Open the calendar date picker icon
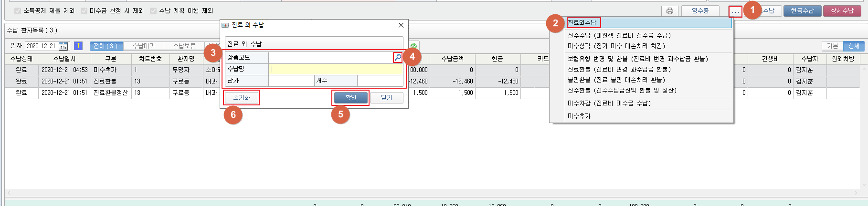This screenshot has width=868, height=206. (64, 46)
